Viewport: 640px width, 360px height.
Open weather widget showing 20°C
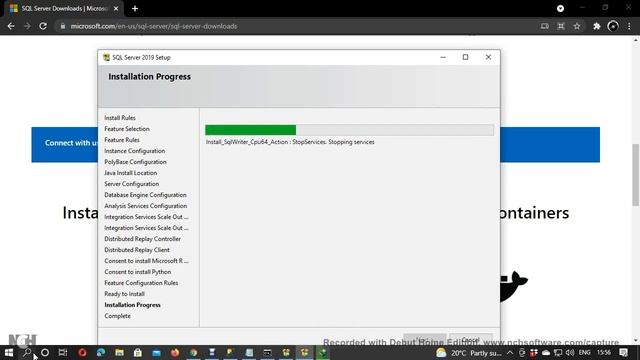click(469, 353)
